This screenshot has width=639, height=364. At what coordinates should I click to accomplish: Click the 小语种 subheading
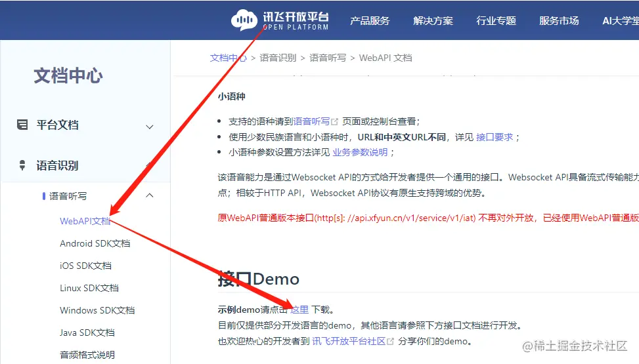[231, 96]
